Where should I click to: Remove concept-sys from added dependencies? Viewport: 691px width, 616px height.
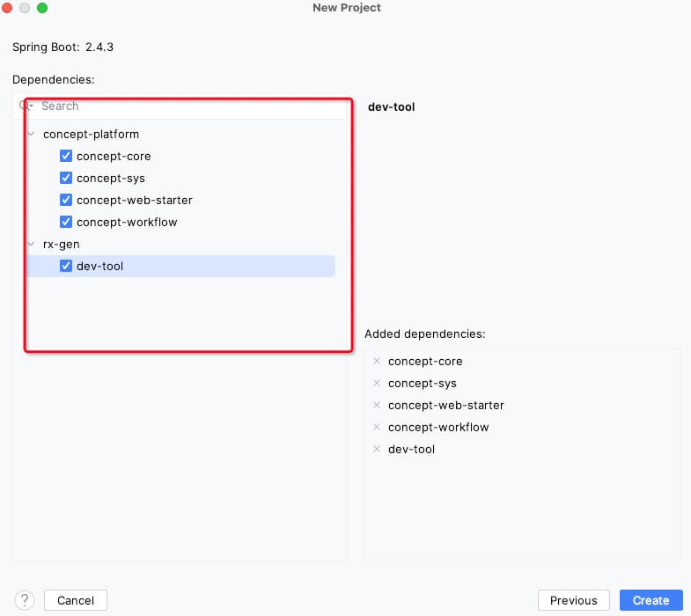point(377,384)
